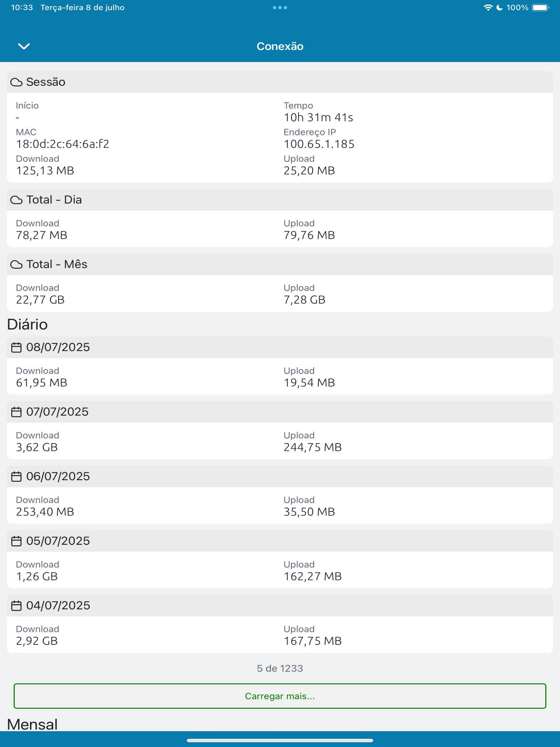
Task: Select the calendar icon for 04/07/2025
Action: pyautogui.click(x=16, y=606)
